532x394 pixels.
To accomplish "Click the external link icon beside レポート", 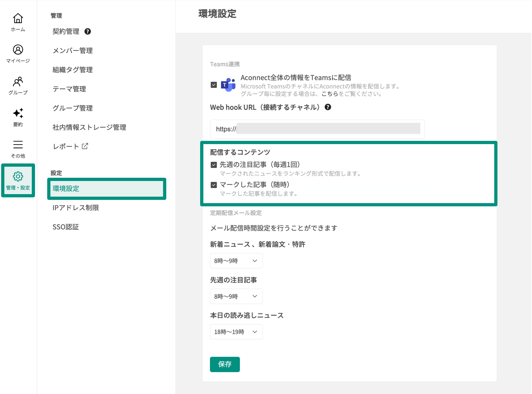I will tap(85, 146).
